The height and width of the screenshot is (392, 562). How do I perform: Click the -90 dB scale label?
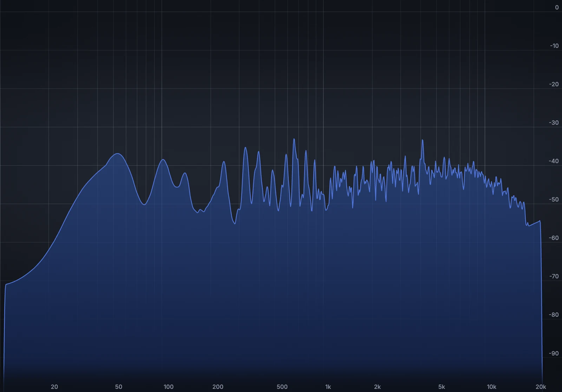554,353
